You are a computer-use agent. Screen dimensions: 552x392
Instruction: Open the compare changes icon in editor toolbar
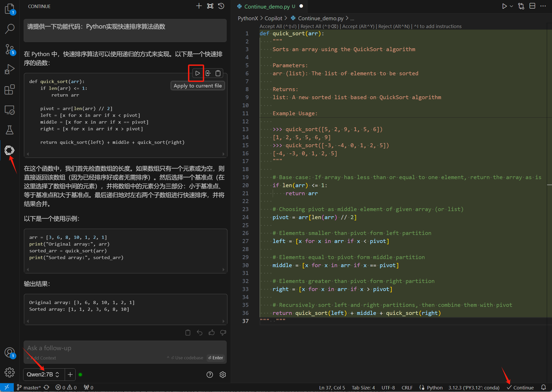click(521, 6)
